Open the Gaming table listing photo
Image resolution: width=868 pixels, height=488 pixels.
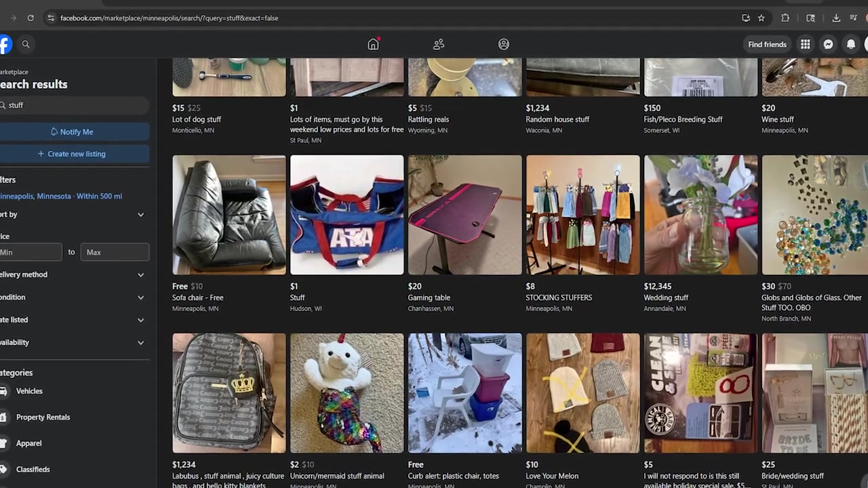click(x=465, y=215)
